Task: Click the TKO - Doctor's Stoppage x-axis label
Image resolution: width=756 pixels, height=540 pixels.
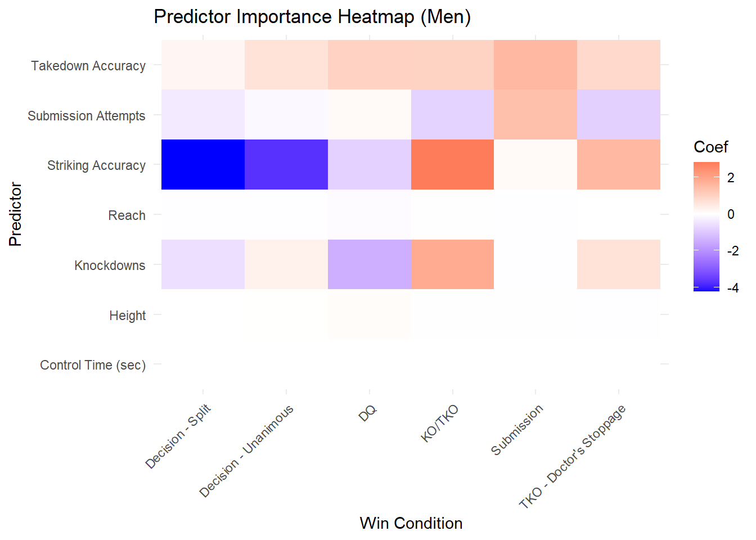Action: point(573,457)
